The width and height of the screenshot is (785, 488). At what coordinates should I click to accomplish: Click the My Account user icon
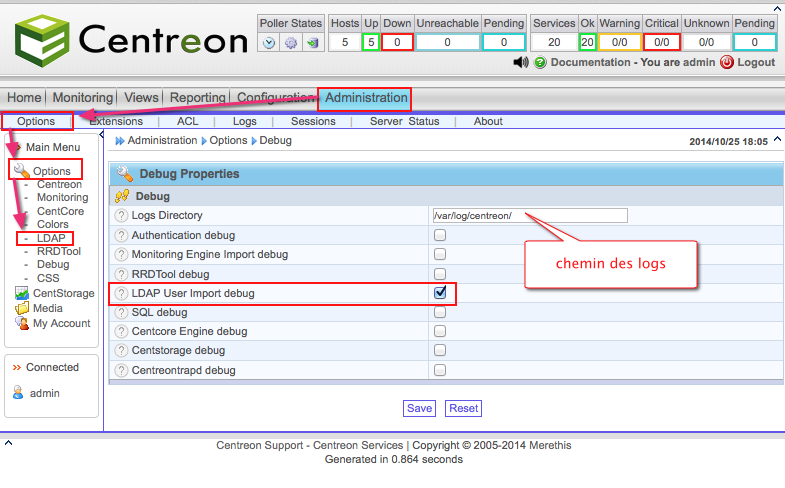22,323
